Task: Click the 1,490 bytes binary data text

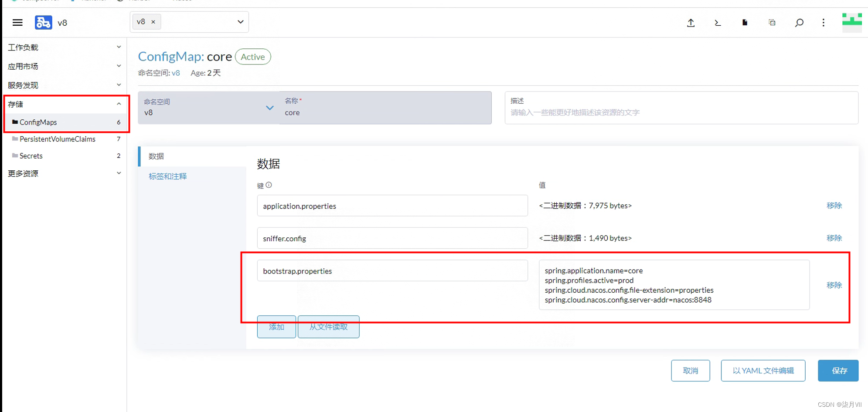Action: tap(585, 238)
